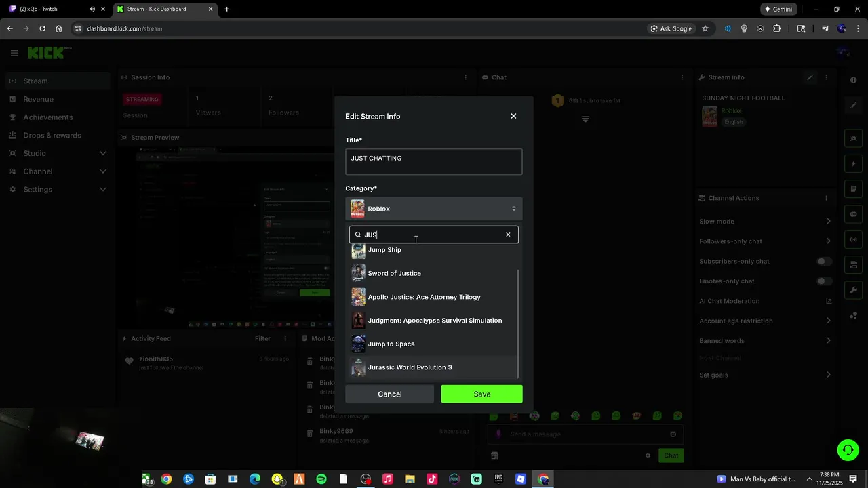Open the Roblox category dropdown
The image size is (868, 488).
(434, 209)
